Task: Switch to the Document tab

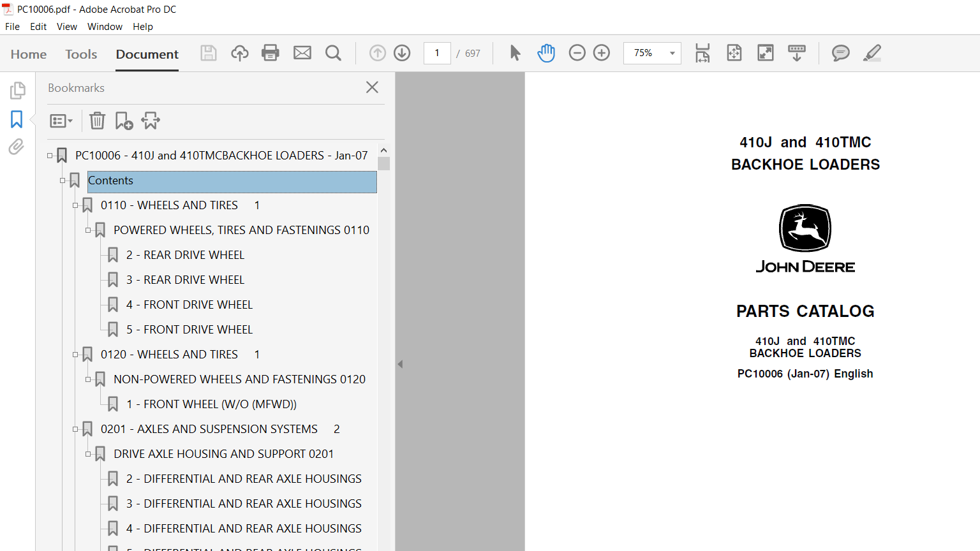Action: (147, 54)
